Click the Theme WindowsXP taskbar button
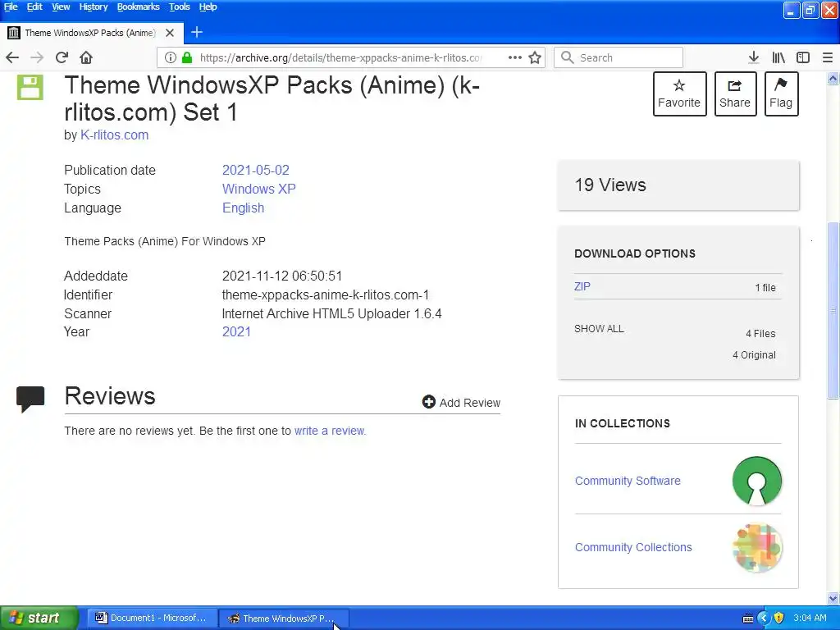Viewport: 840px width, 630px height. pos(284,618)
